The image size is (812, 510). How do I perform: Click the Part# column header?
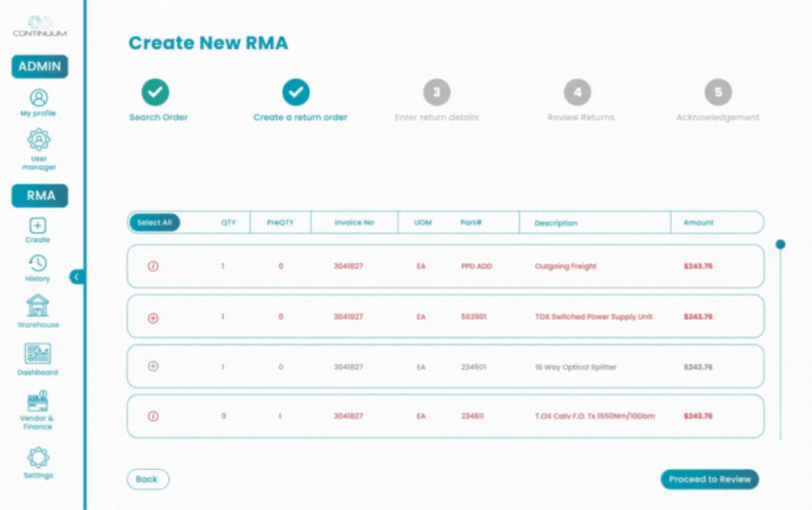pyautogui.click(x=472, y=222)
